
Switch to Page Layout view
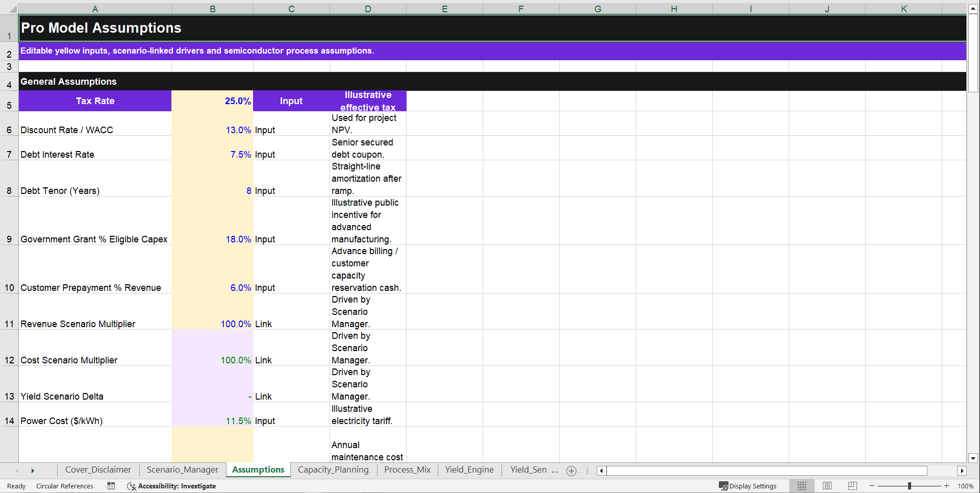pyautogui.click(x=827, y=486)
